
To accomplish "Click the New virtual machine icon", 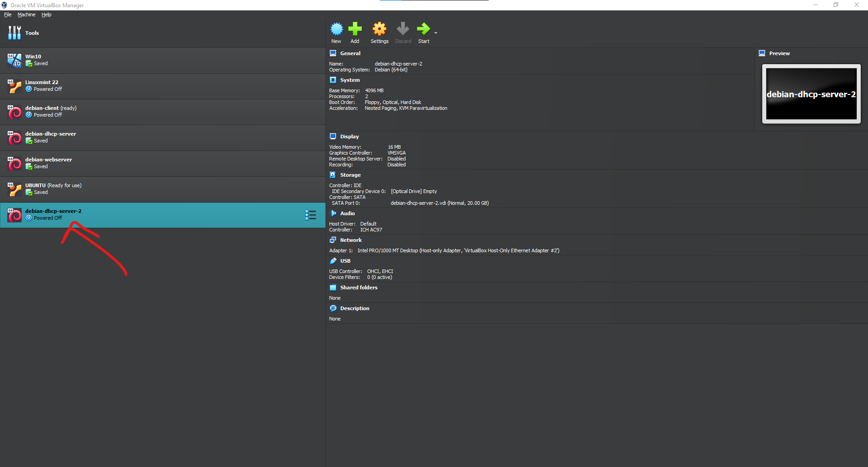I will pos(336,29).
